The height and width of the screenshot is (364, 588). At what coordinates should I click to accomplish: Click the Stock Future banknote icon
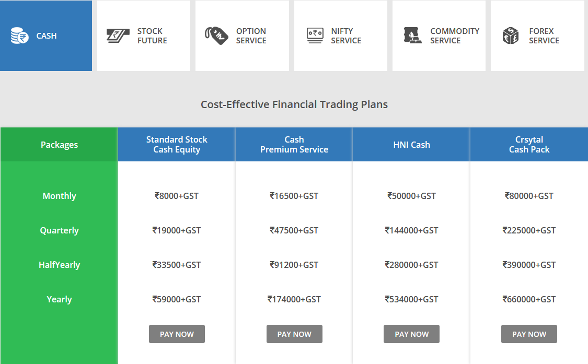pyautogui.click(x=118, y=36)
